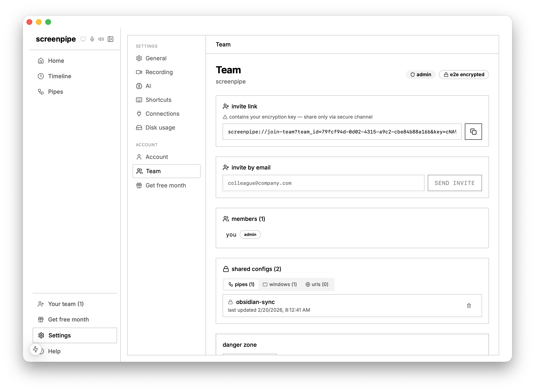535x392 pixels.
Task: Click the microphone status icon
Action: (92, 39)
